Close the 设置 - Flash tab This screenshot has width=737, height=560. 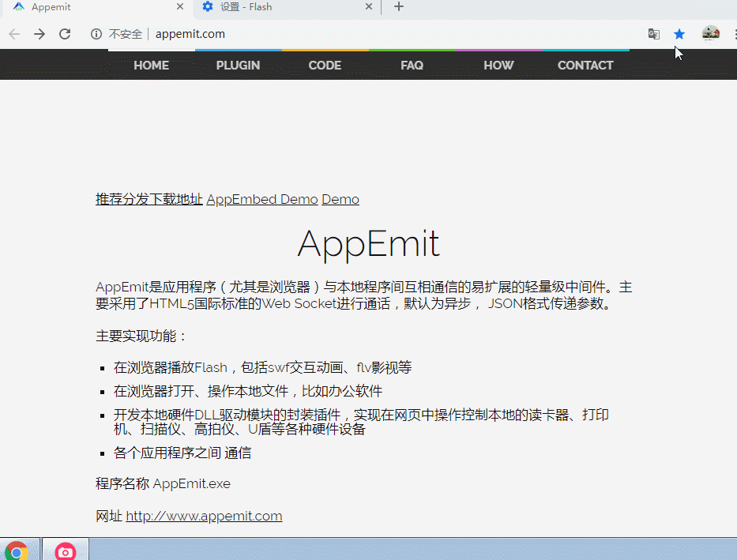tap(369, 6)
